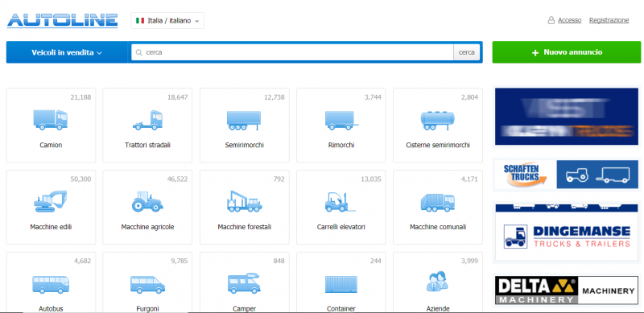Click the Rimorchi label text
The width and height of the screenshot is (644, 313).
[341, 145]
